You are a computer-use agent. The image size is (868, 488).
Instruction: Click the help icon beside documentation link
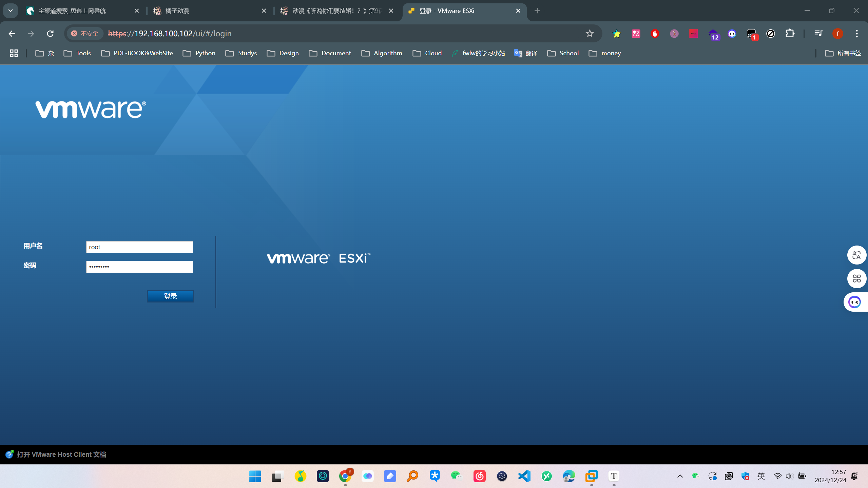(9, 454)
